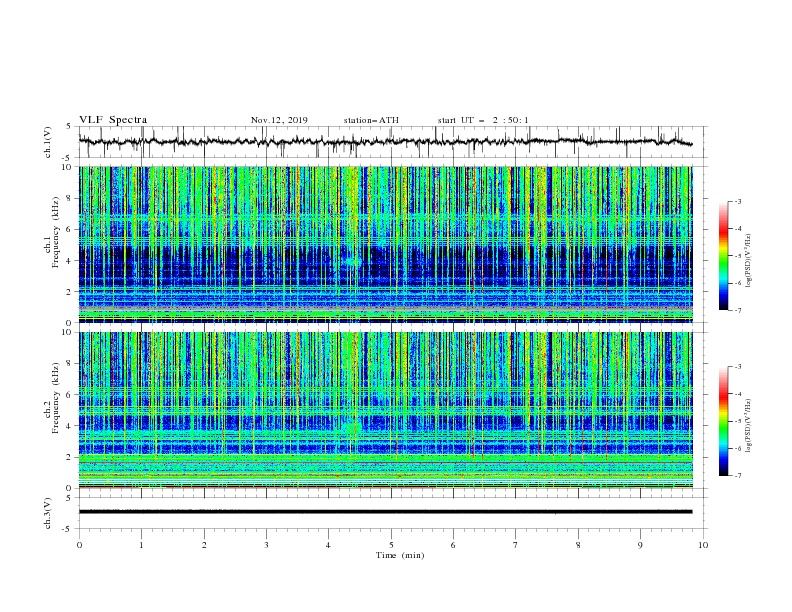Select the log(PSD) label beside the ch.2 colorbar

[x=749, y=426]
